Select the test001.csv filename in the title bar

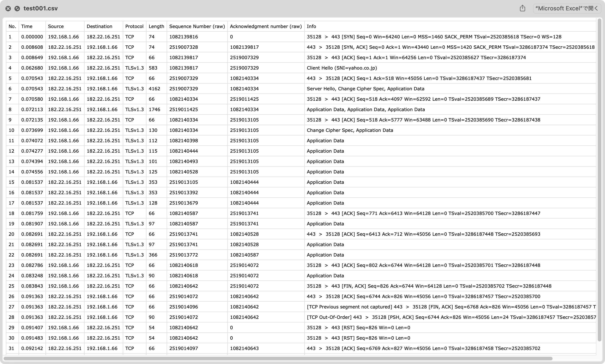click(40, 8)
